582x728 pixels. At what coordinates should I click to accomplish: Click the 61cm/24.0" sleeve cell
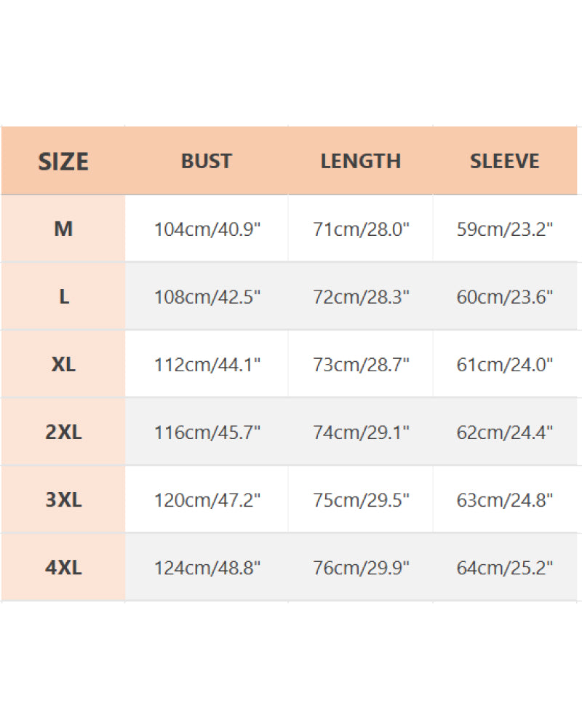tap(505, 365)
